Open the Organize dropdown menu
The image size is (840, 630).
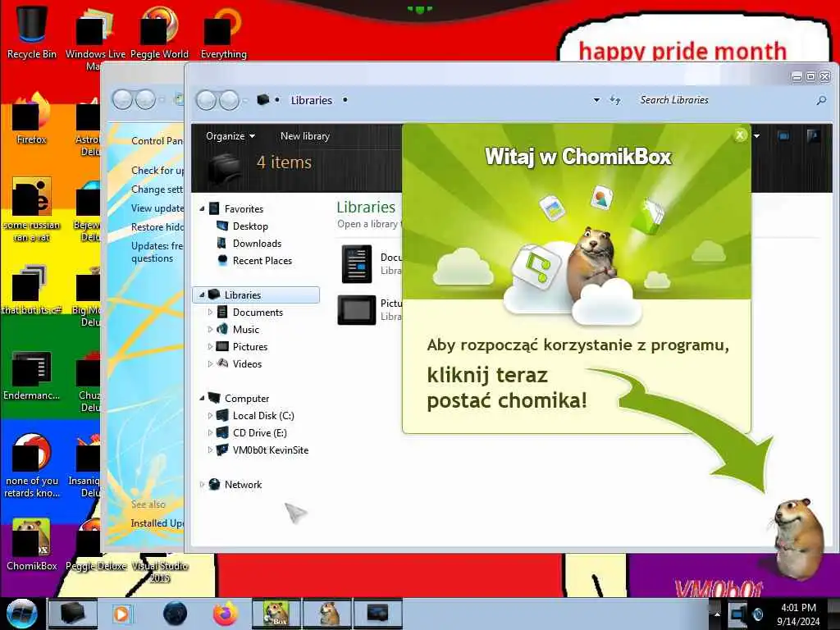tap(231, 136)
